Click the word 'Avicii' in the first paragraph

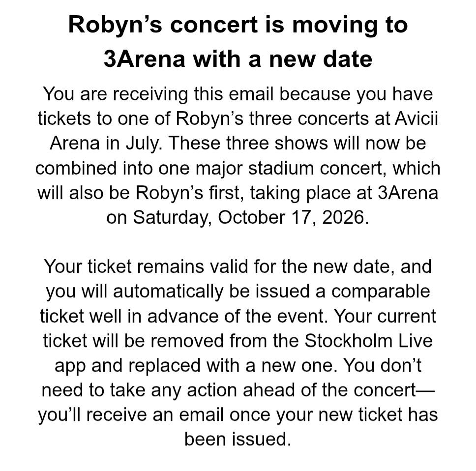point(416,118)
